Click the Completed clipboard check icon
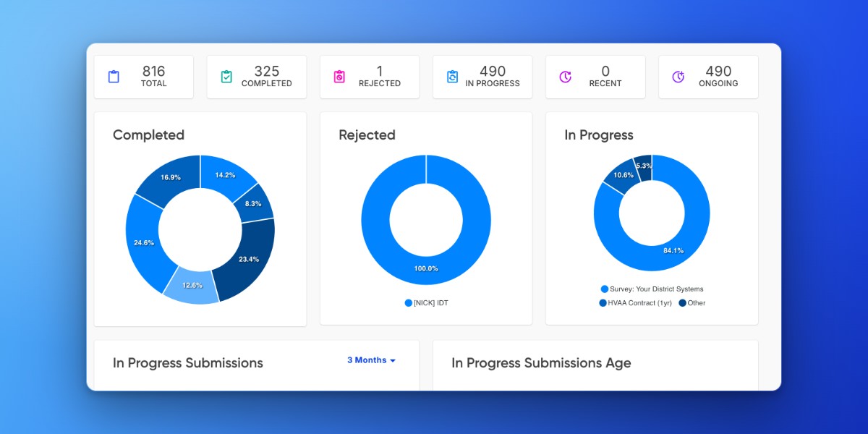This screenshot has height=434, width=868. (226, 77)
